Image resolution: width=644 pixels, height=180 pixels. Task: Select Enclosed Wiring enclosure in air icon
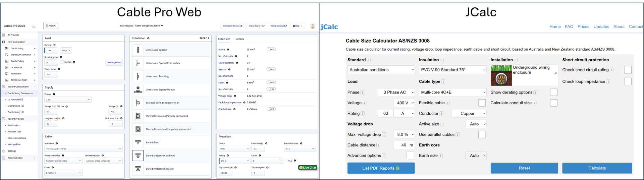(138, 103)
